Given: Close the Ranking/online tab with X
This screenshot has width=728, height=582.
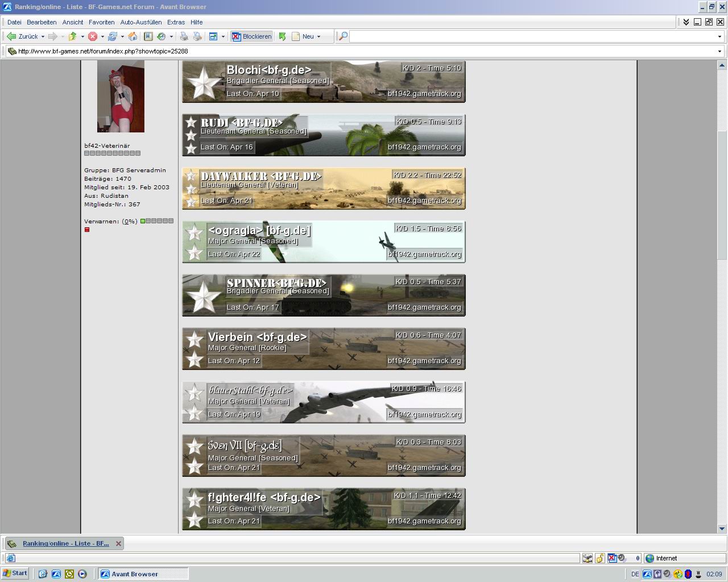Looking at the screenshot, I should point(118,543).
